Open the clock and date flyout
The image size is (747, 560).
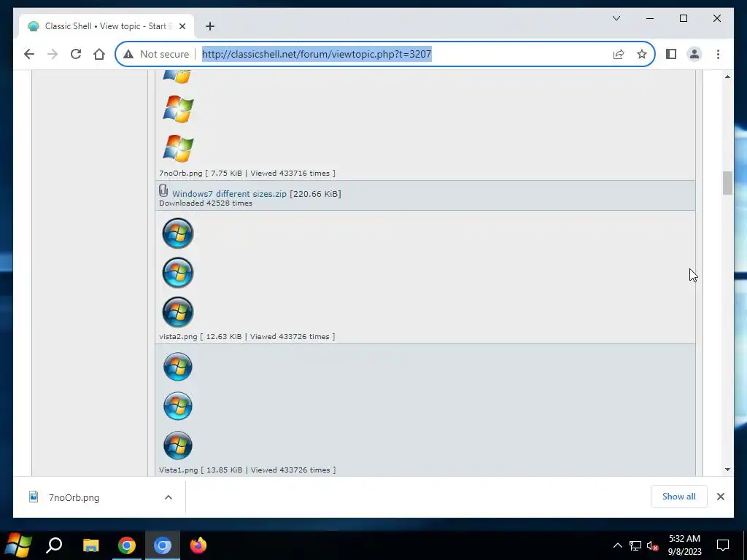[x=684, y=545]
